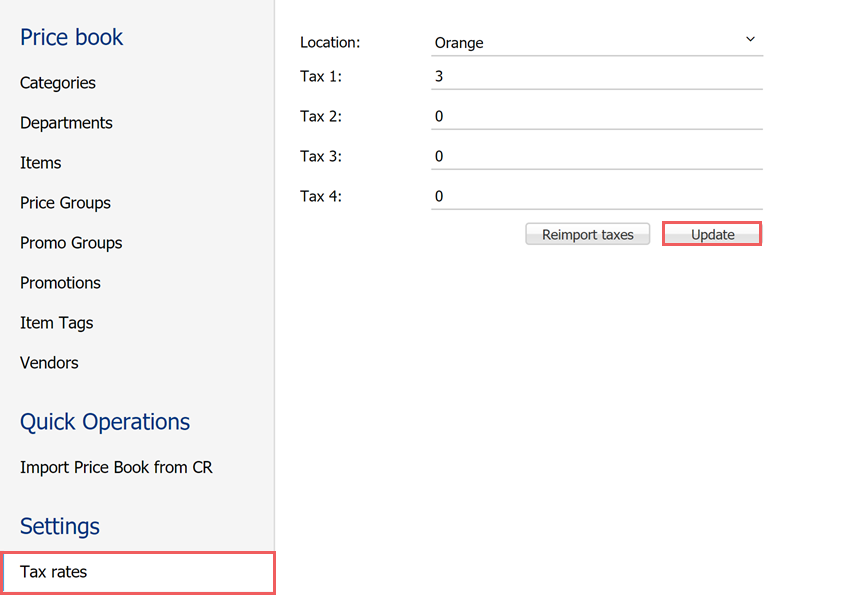Open Promo Groups from the sidebar
851x595 pixels.
click(x=71, y=243)
